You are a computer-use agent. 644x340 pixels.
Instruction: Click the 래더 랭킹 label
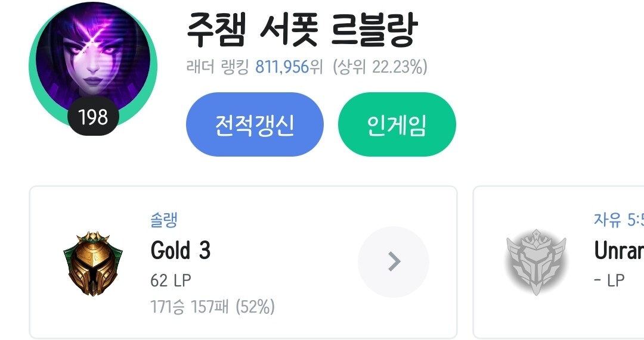[218, 67]
